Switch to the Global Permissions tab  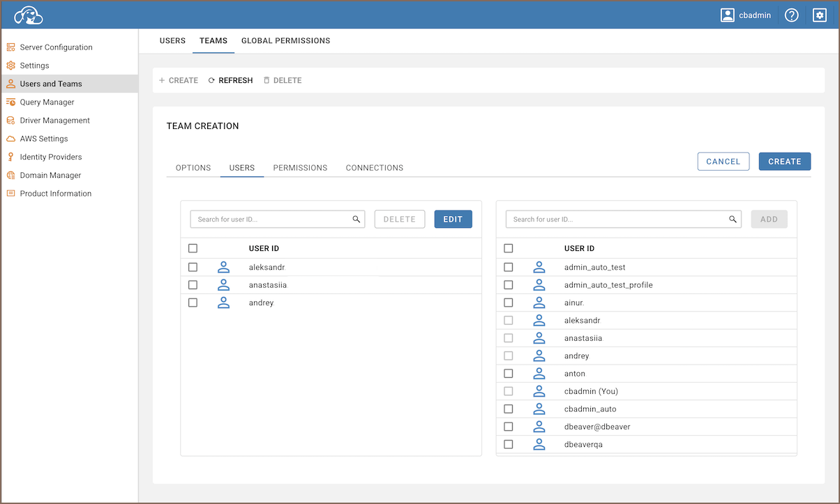285,40
